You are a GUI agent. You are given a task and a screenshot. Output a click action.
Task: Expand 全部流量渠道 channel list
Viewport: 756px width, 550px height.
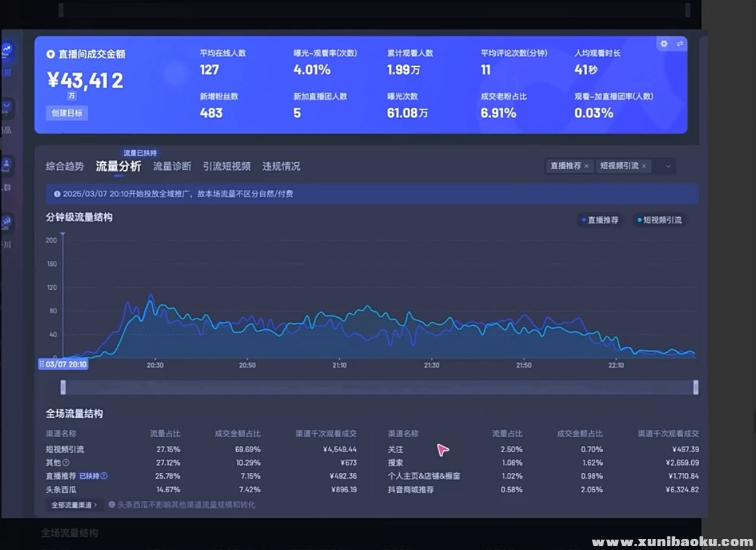(75, 505)
